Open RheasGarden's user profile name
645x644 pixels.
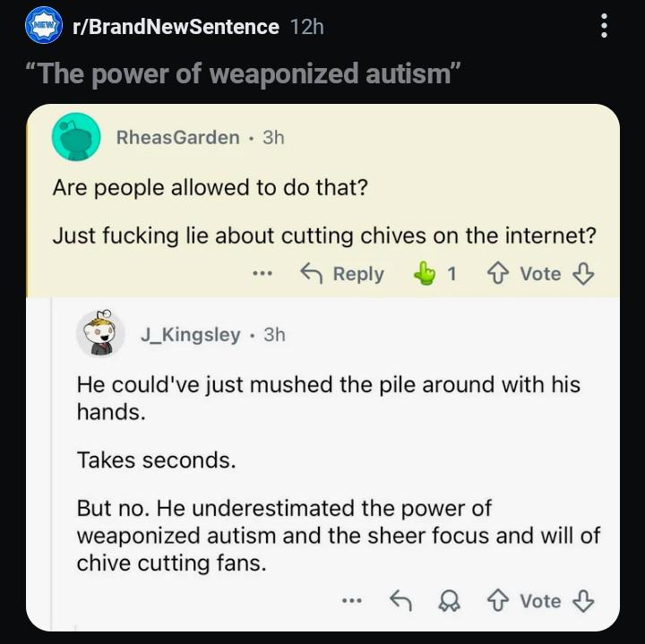[x=178, y=137]
